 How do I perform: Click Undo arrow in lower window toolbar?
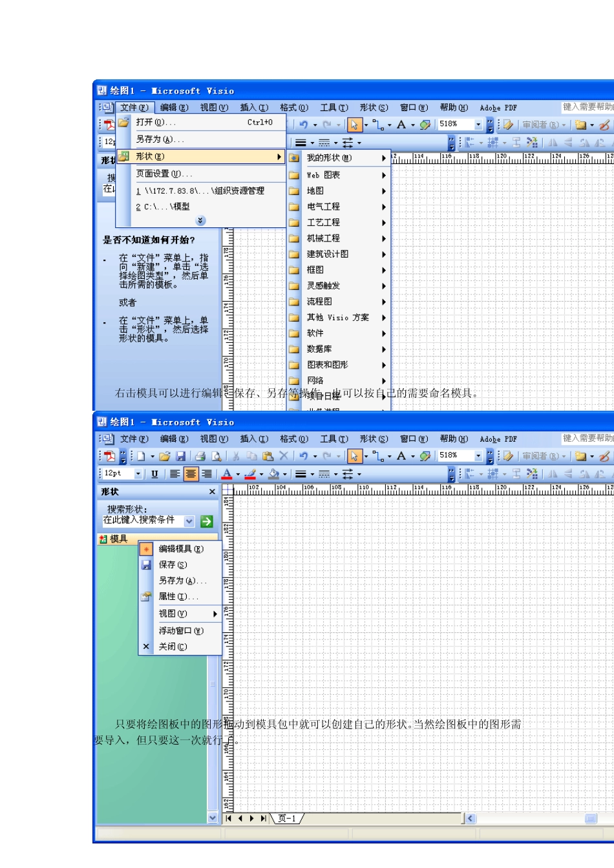(303, 456)
